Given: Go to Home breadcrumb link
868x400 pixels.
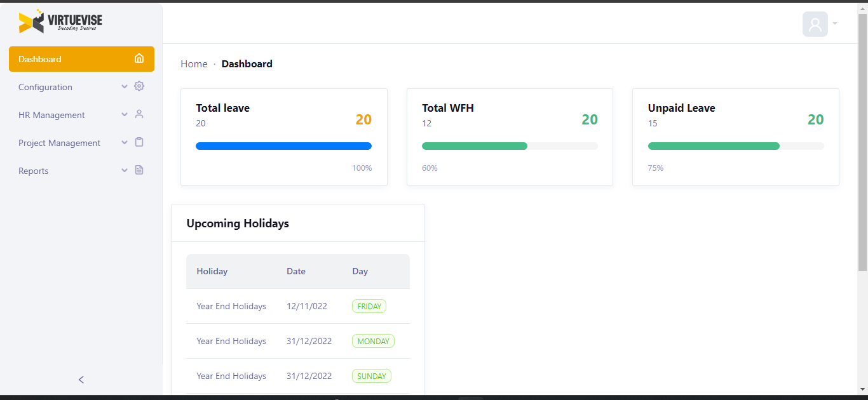Looking at the screenshot, I should [194, 64].
